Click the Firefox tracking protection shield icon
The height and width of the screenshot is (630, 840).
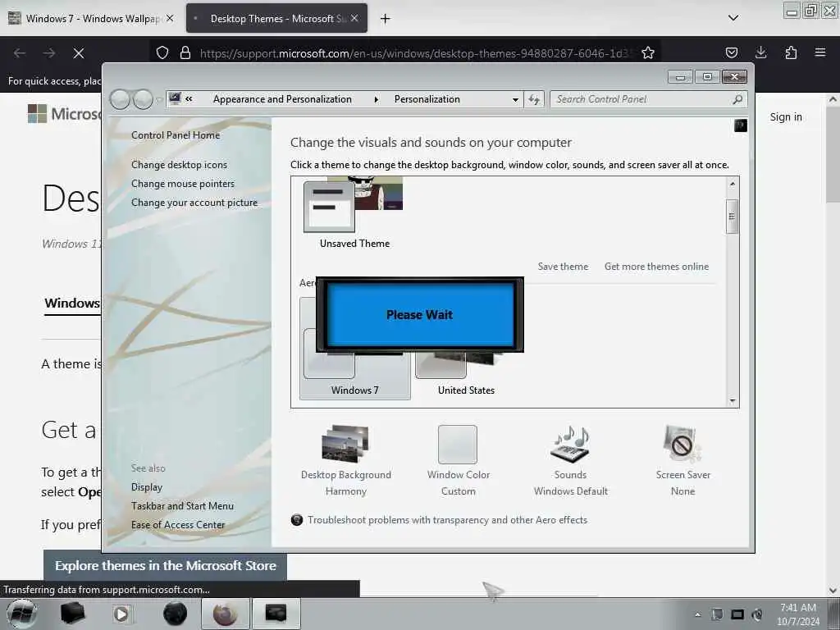162,53
